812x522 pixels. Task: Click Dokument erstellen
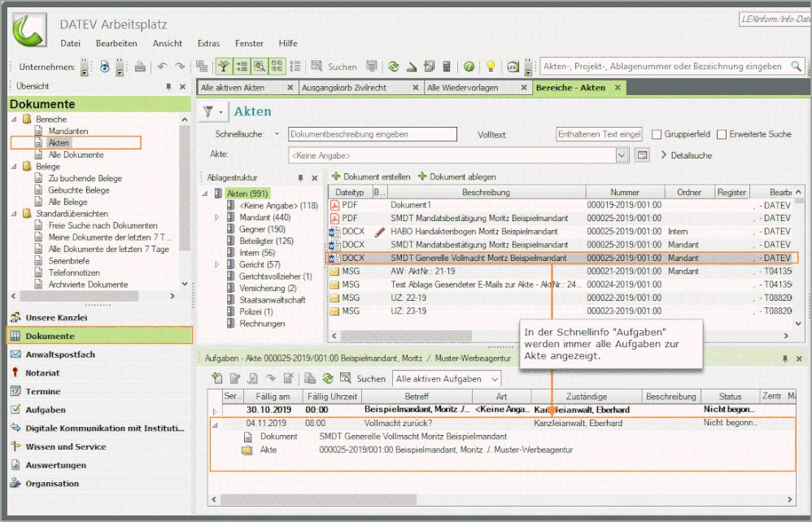coord(371,177)
